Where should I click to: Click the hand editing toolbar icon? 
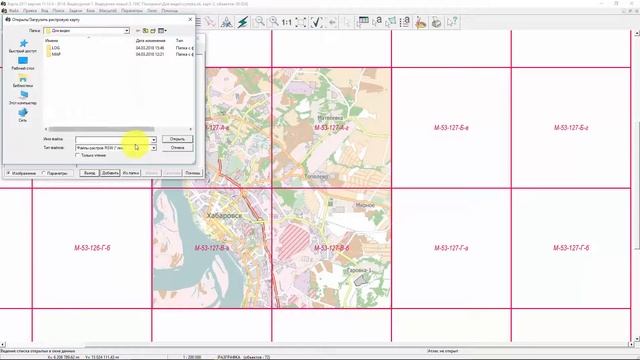pos(421,22)
